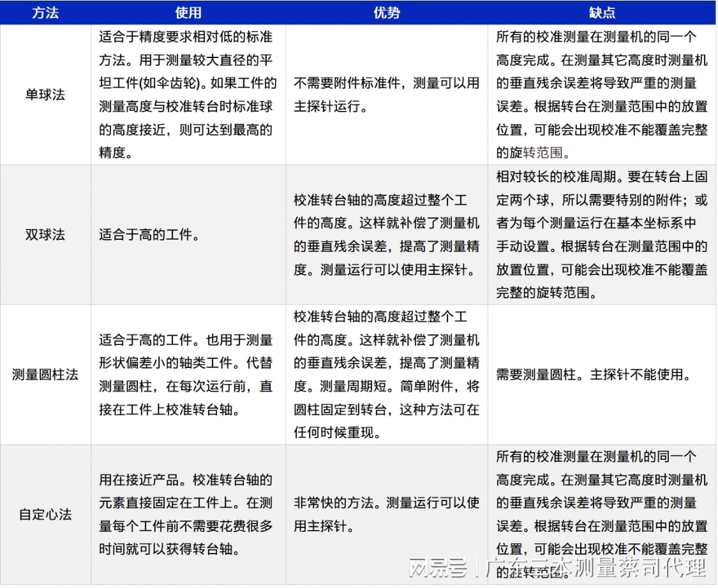Image resolution: width=718 pixels, height=588 pixels.
Task: Select the 缺点 column header
Action: tap(601, 13)
